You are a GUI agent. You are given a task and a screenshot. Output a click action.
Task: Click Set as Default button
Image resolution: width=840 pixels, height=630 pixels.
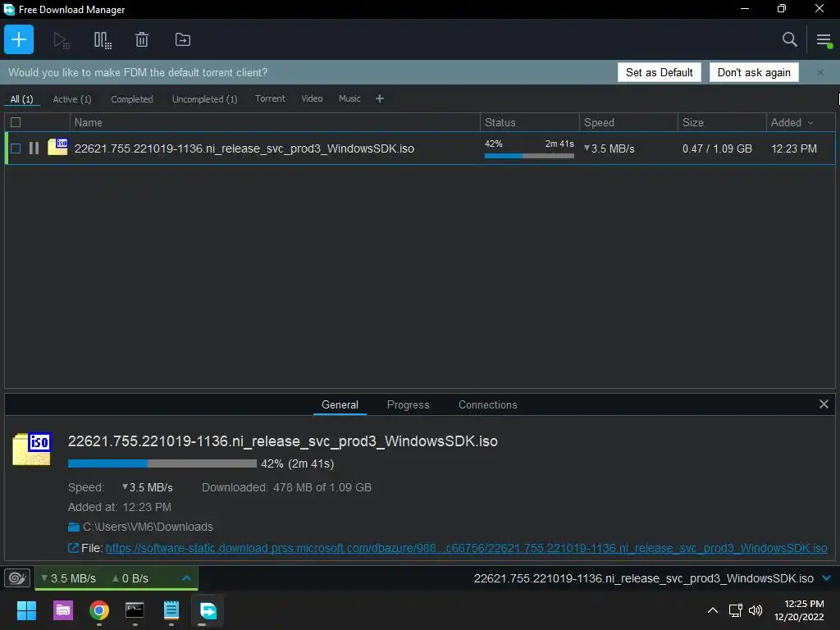point(659,72)
